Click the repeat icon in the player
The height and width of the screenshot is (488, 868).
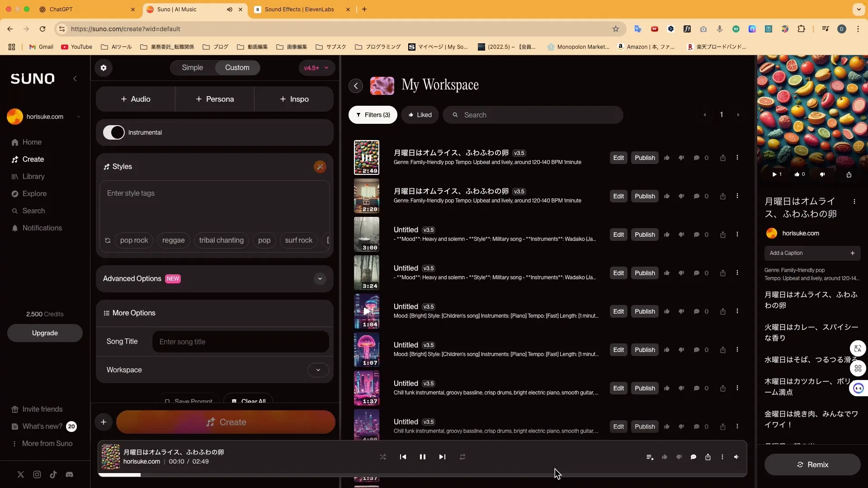click(x=462, y=457)
